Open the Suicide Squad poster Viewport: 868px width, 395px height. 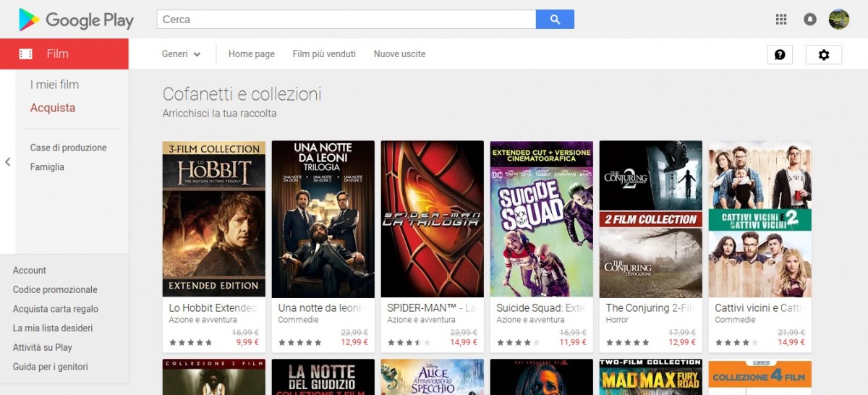(542, 219)
